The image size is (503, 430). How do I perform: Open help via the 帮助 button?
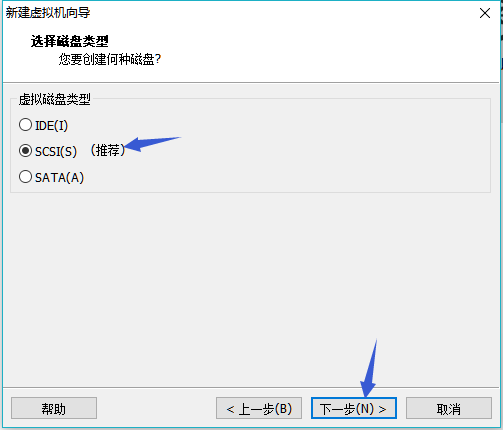(54, 408)
